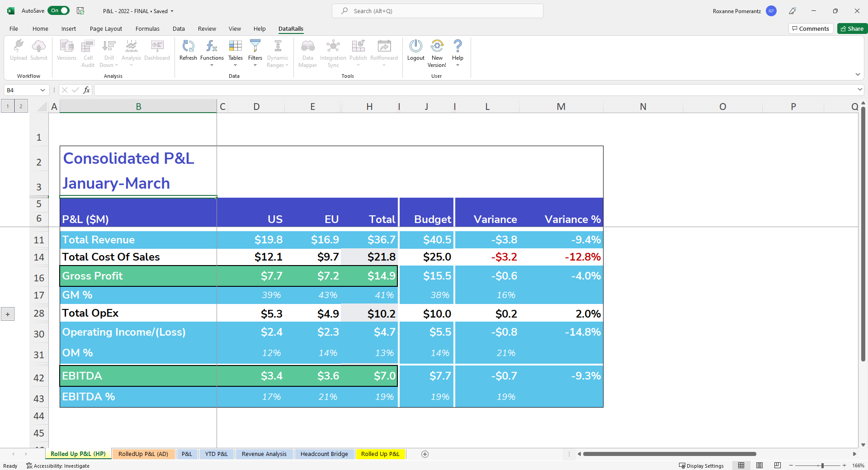This screenshot has height=470, width=868.
Task: Open the Comments panel
Action: tap(810, 28)
